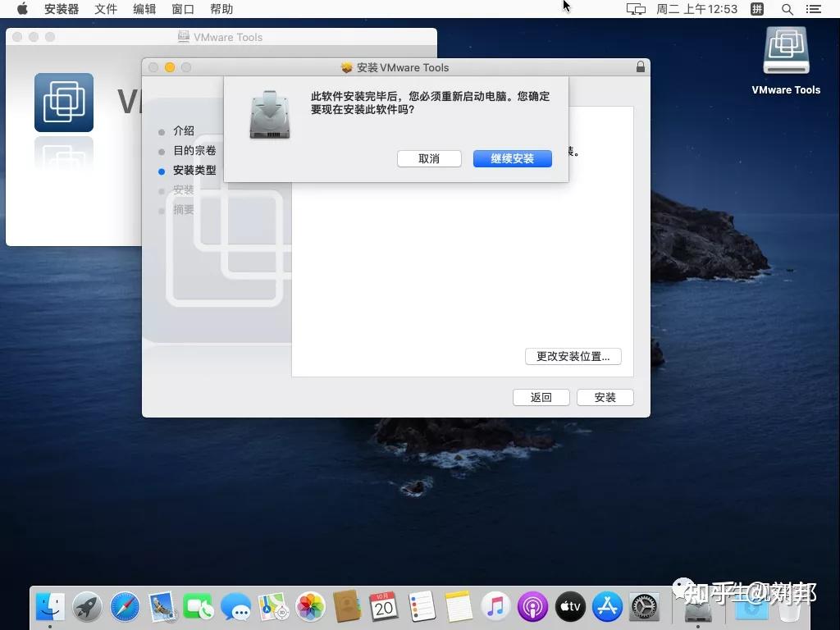Click the 返回 button
Screen dimensions: 840x630
(541, 398)
